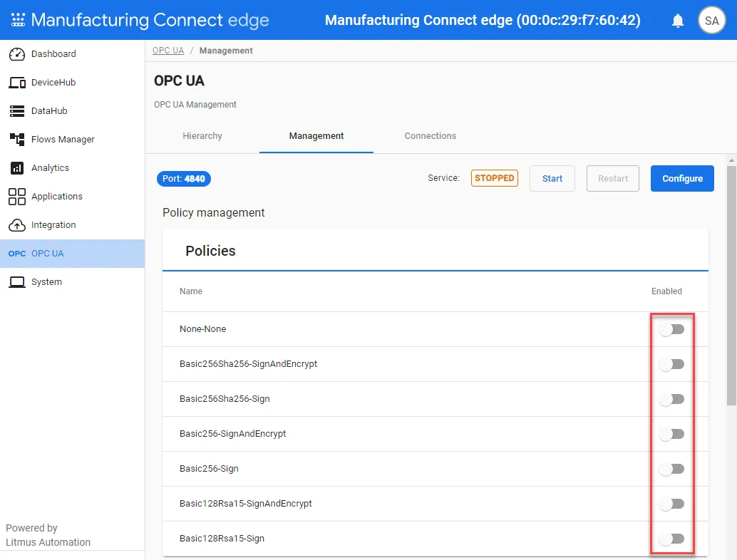
Task: Click the Basic256Sha256-Sign policy name
Action: tap(225, 399)
